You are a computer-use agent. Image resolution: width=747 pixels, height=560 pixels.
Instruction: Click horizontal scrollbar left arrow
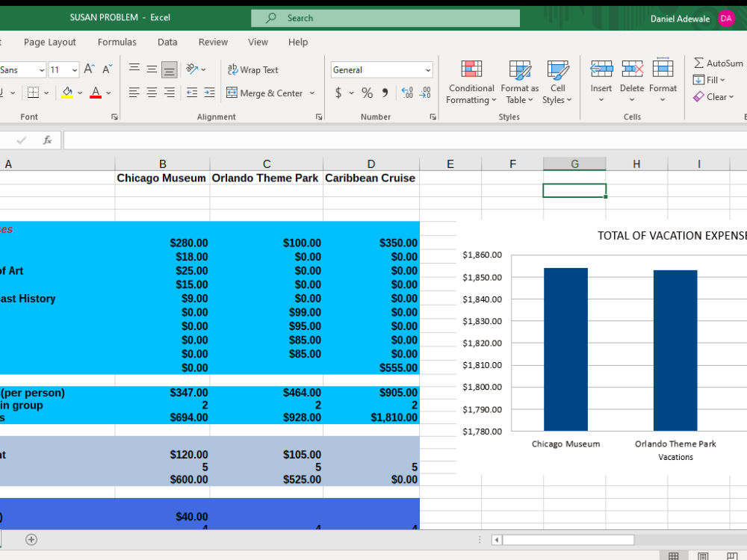point(497,540)
